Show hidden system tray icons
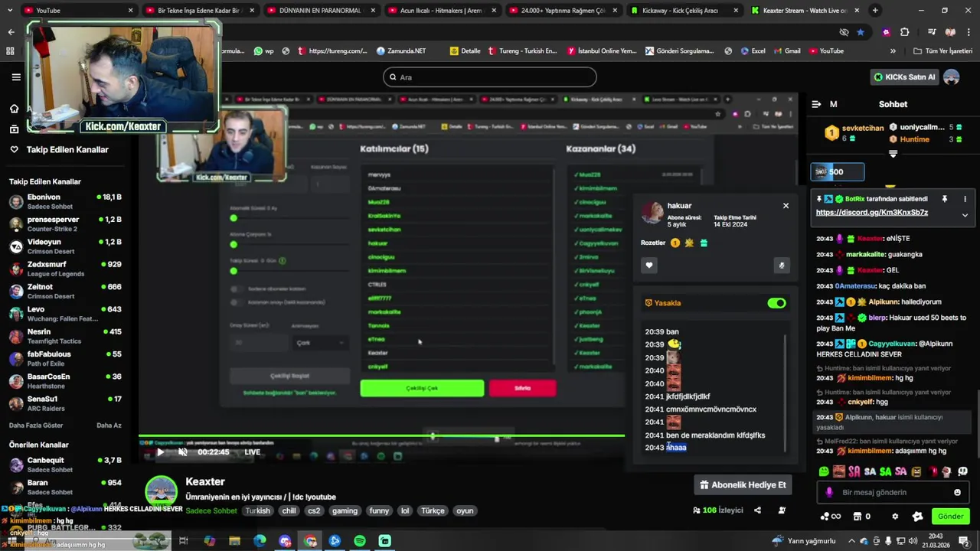The width and height of the screenshot is (980, 551). [851, 541]
